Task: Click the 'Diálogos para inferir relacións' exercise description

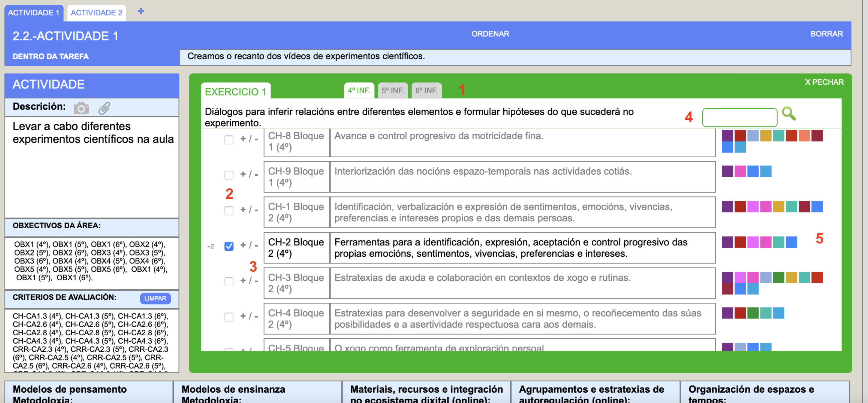Action: (419, 117)
